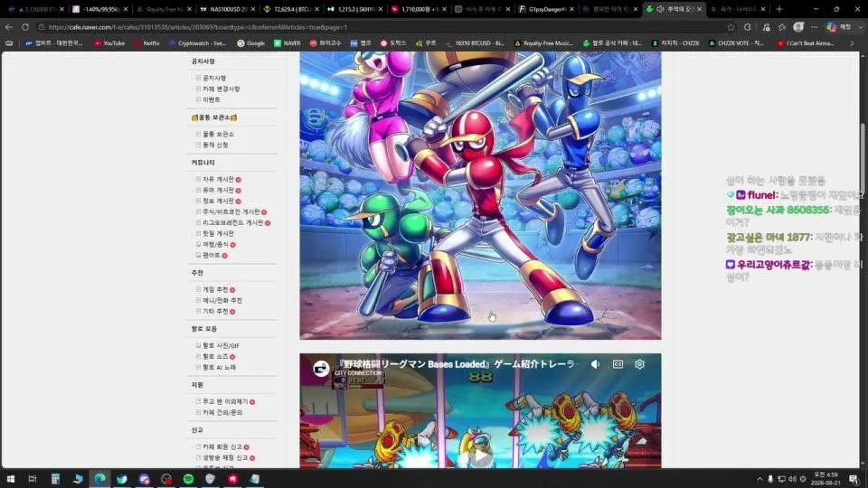Switch to the 72,629.4 BTC tab
868x488 pixels.
click(x=290, y=9)
